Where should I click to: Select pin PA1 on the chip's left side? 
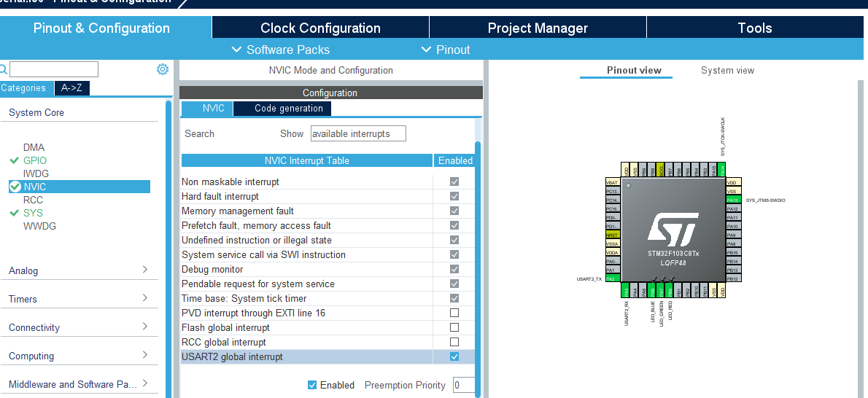(613, 270)
